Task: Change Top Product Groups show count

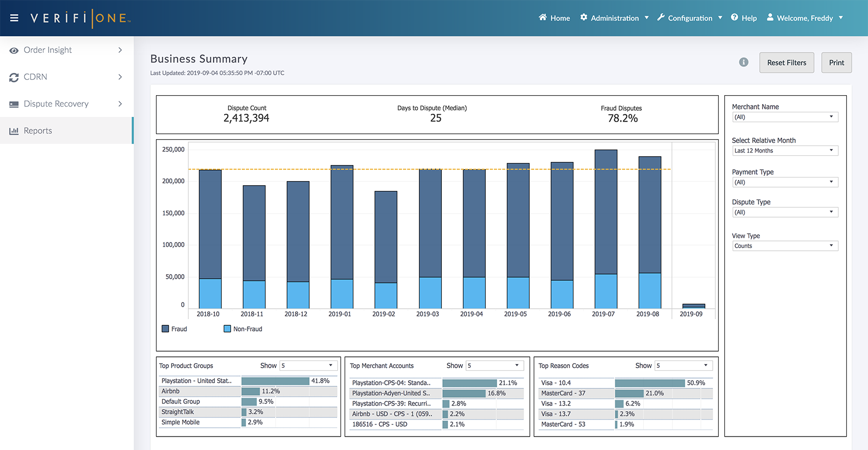Action: (x=308, y=366)
